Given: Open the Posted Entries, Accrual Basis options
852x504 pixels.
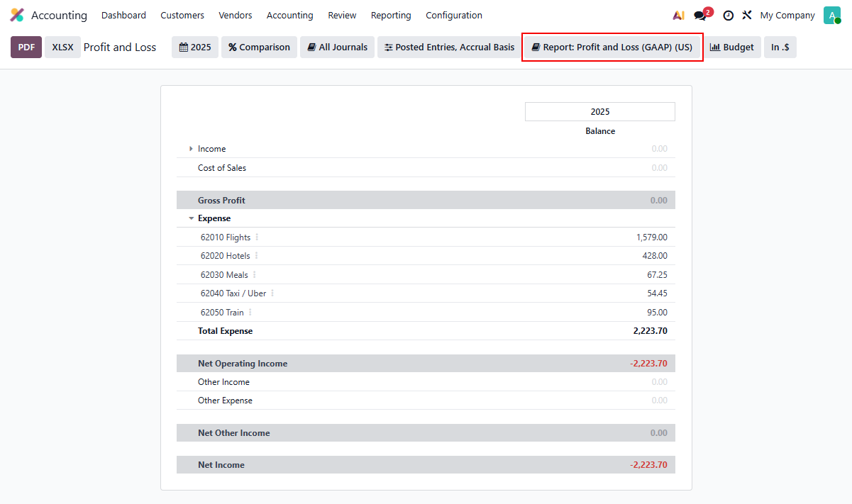Looking at the screenshot, I should click(449, 47).
